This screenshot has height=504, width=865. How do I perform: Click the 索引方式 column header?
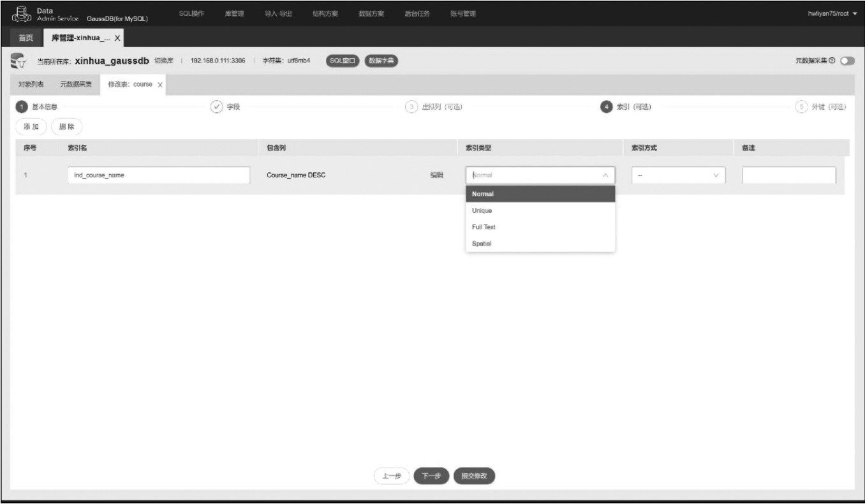[x=644, y=148]
